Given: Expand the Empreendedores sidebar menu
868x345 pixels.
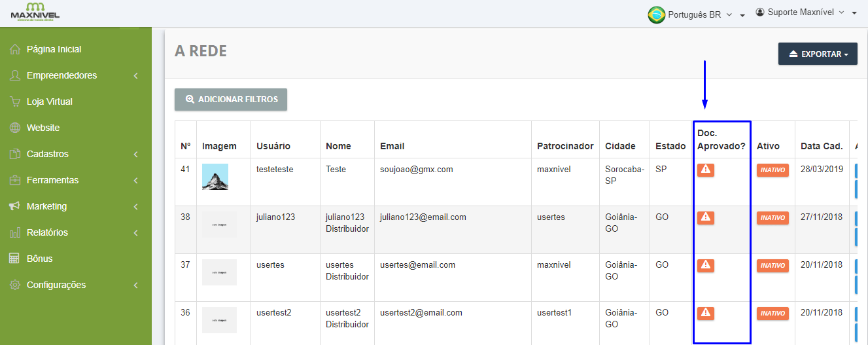Looking at the screenshot, I should coord(61,75).
